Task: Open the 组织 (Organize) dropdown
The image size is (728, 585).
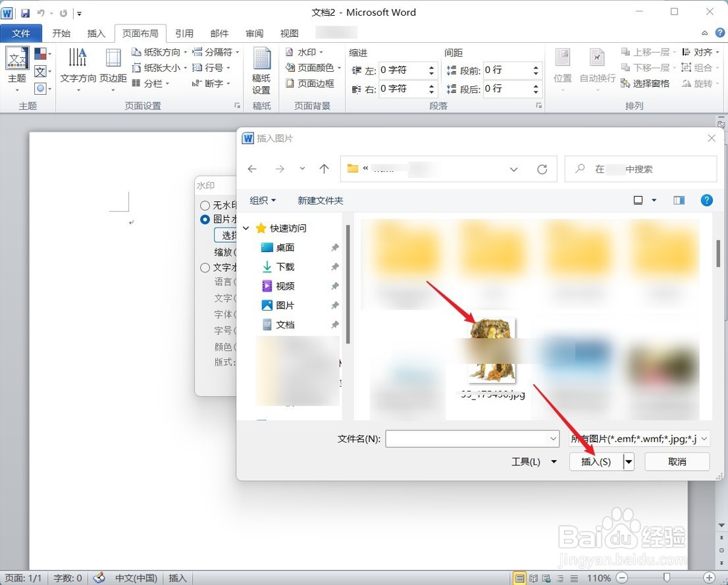Action: point(262,200)
